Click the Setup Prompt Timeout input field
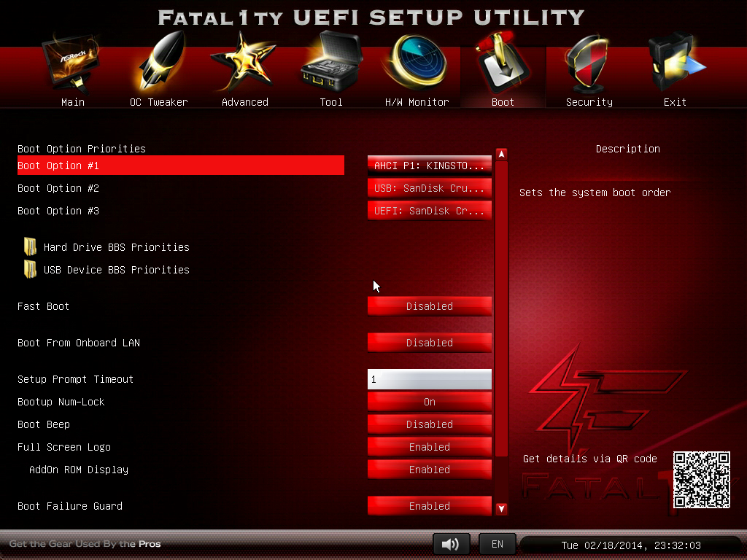The image size is (747, 560). tap(429, 379)
